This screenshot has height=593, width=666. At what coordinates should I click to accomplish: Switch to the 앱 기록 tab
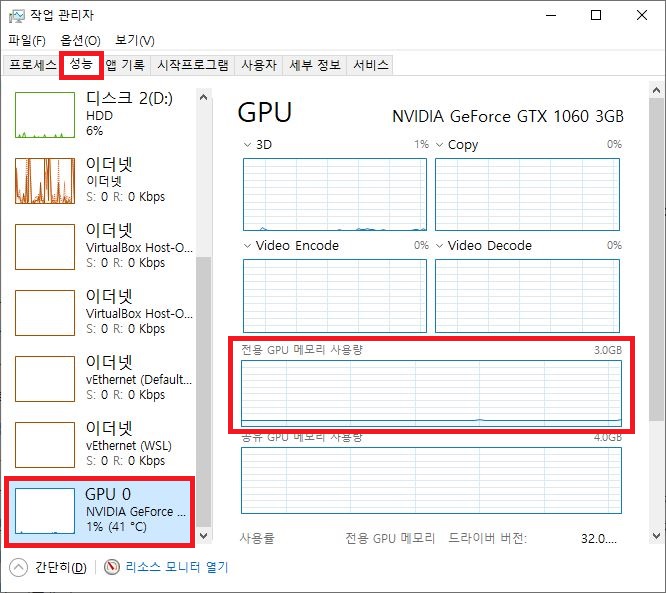point(125,65)
